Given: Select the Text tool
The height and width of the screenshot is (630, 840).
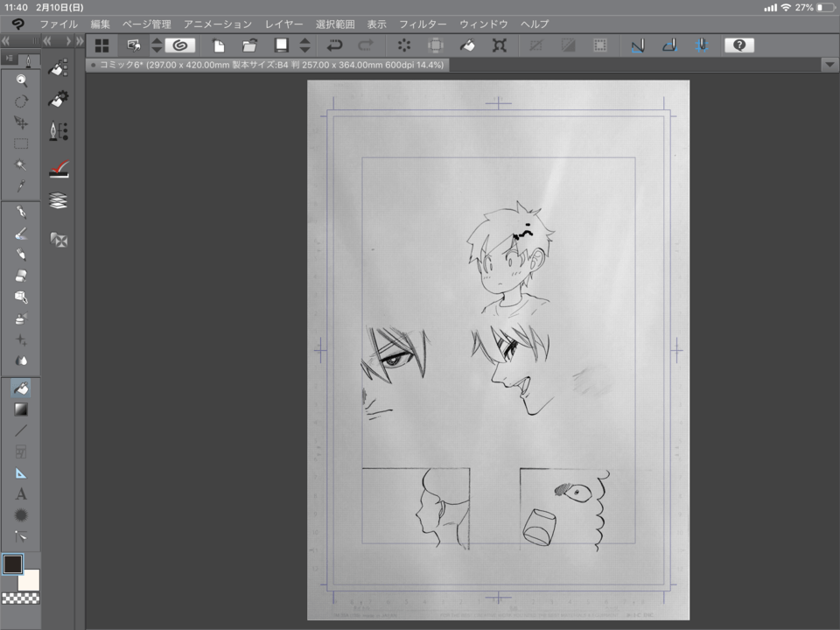Looking at the screenshot, I should (x=21, y=493).
